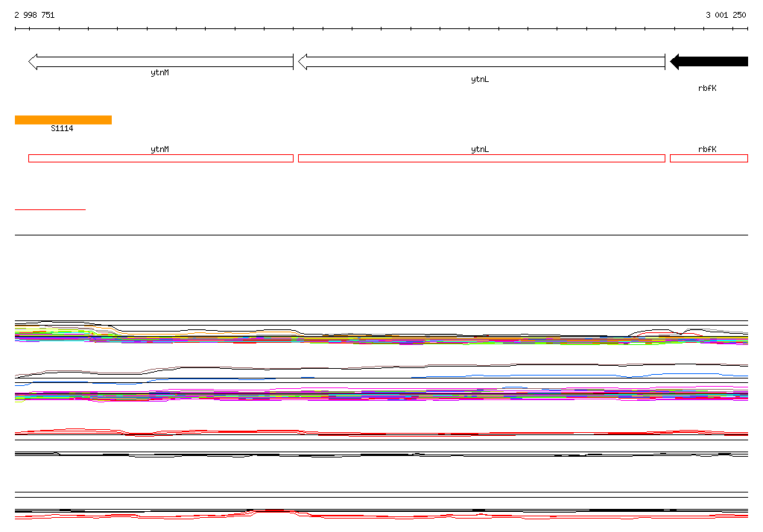Click the end coordinate 3 001 250

tap(726, 15)
